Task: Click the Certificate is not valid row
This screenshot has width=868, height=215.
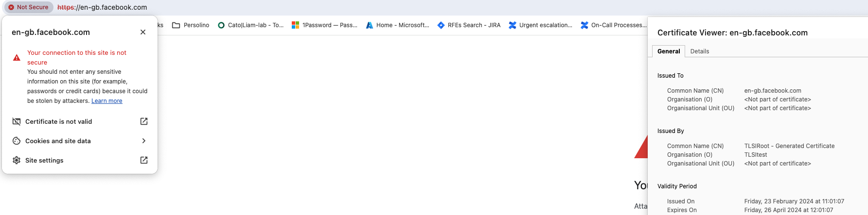Action: [x=80, y=121]
